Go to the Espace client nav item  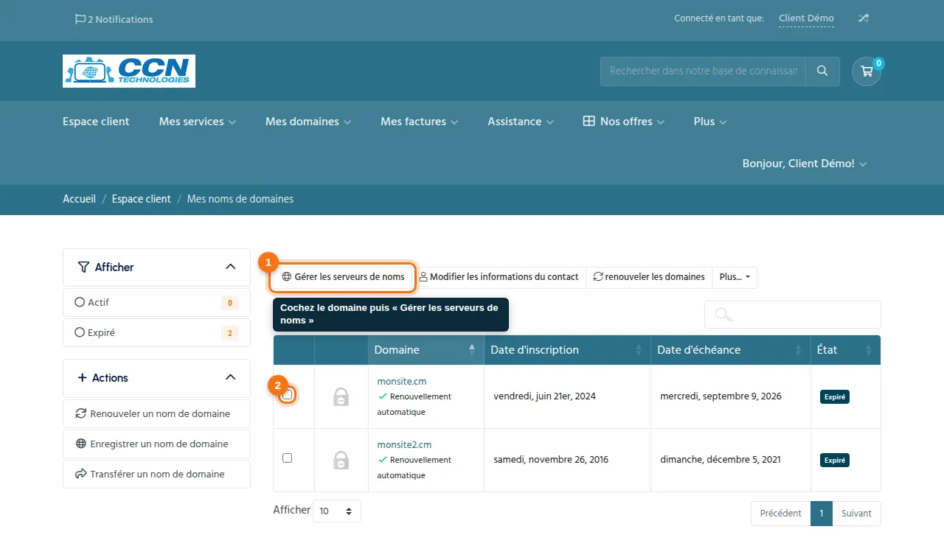click(x=96, y=122)
